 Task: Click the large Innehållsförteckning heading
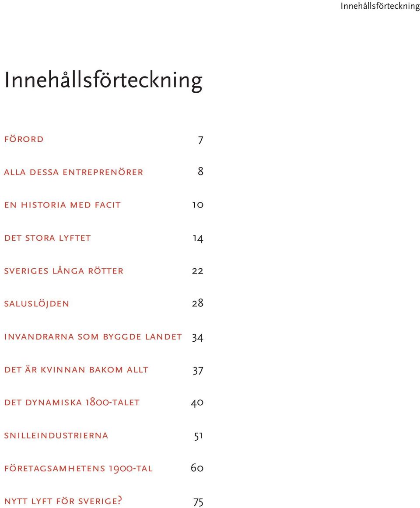[103, 80]
